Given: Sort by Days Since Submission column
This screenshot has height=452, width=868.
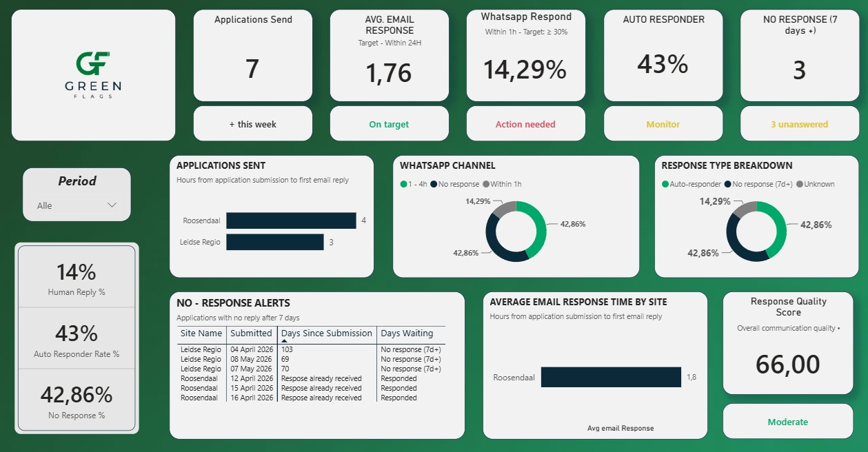Looking at the screenshot, I should click(x=327, y=333).
